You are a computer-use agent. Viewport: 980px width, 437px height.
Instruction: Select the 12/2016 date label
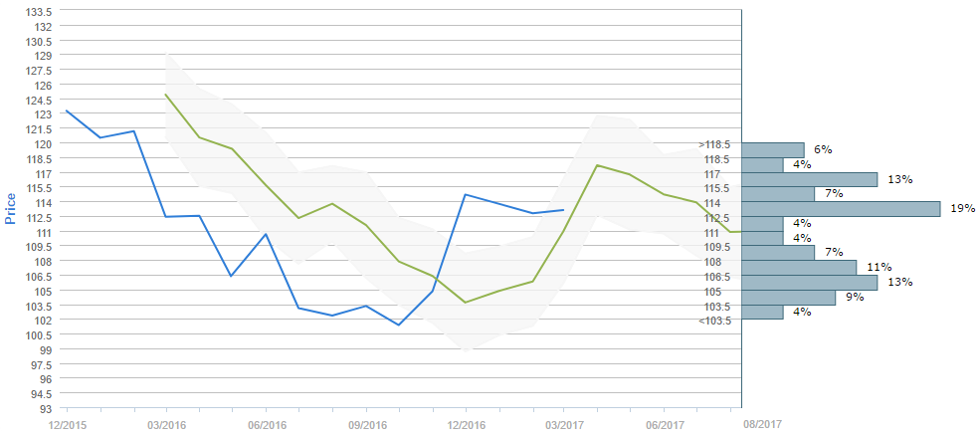[x=465, y=424]
